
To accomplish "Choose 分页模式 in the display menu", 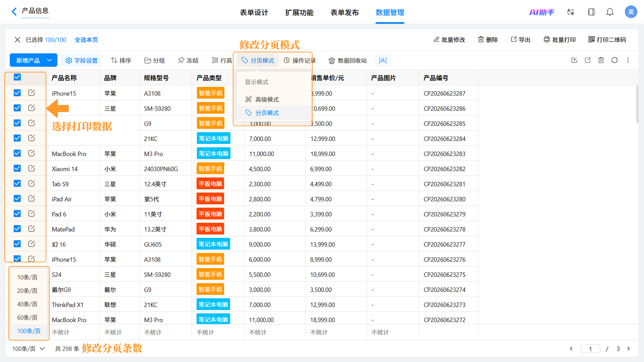I will click(274, 113).
